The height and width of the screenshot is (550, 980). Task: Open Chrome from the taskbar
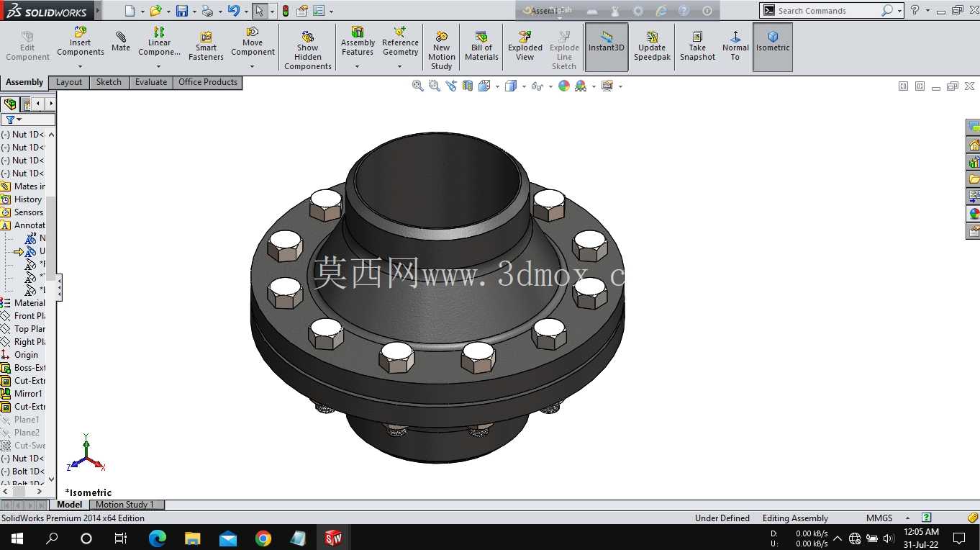coord(263,538)
